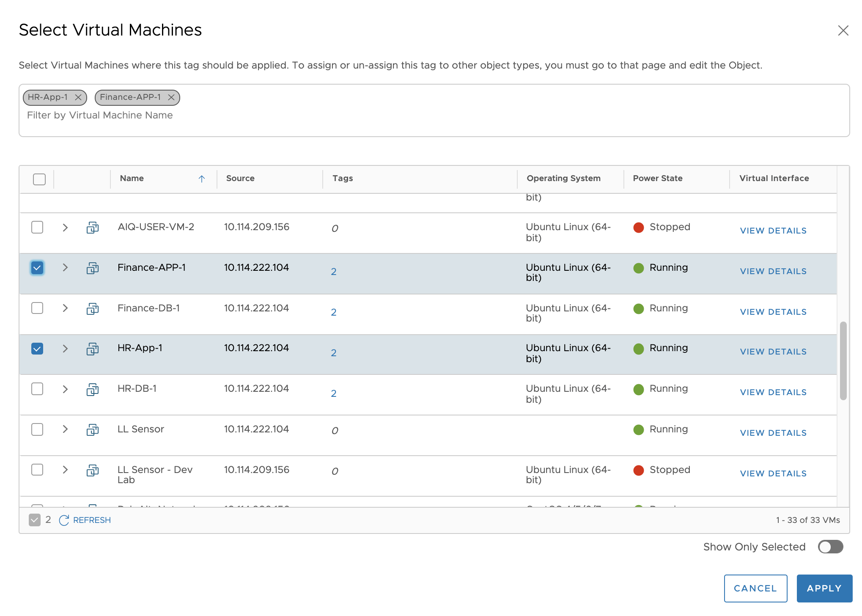Toggle the select-all header checkbox
Image resolution: width=862 pixels, height=616 pixels.
click(39, 179)
